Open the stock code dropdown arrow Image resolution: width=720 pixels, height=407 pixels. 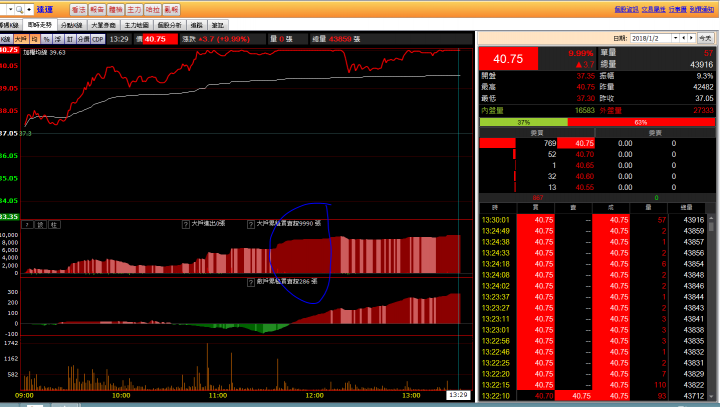pyautogui.click(x=11, y=9)
